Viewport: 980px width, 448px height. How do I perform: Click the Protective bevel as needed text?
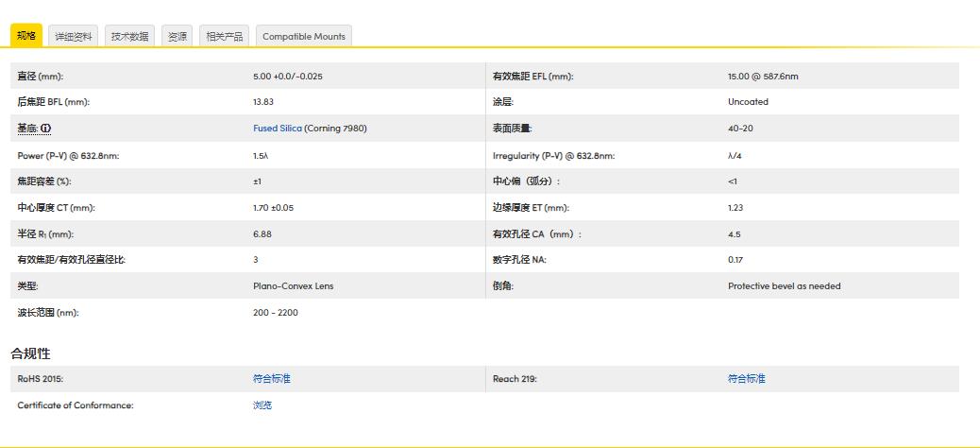pyautogui.click(x=784, y=286)
